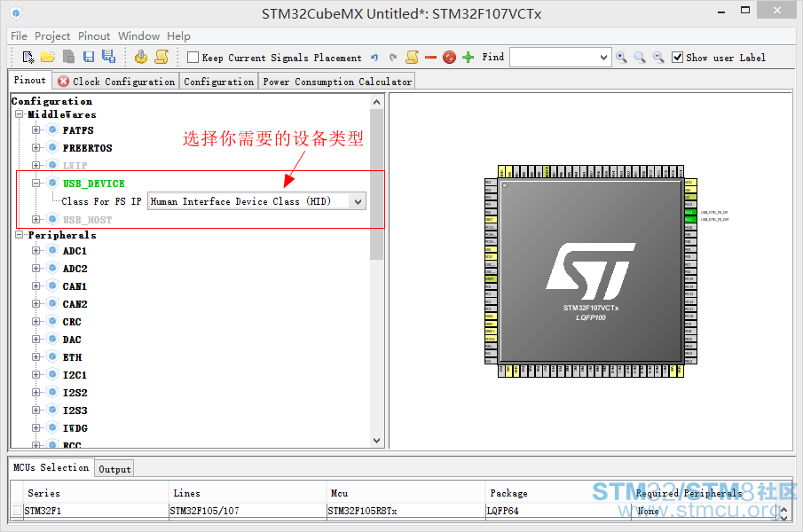The height and width of the screenshot is (532, 803).
Task: Open the Class For FS IP dropdown
Action: pos(358,201)
